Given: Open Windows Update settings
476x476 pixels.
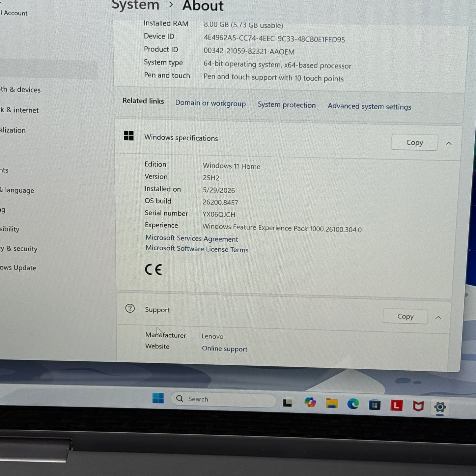Looking at the screenshot, I should (x=18, y=268).
